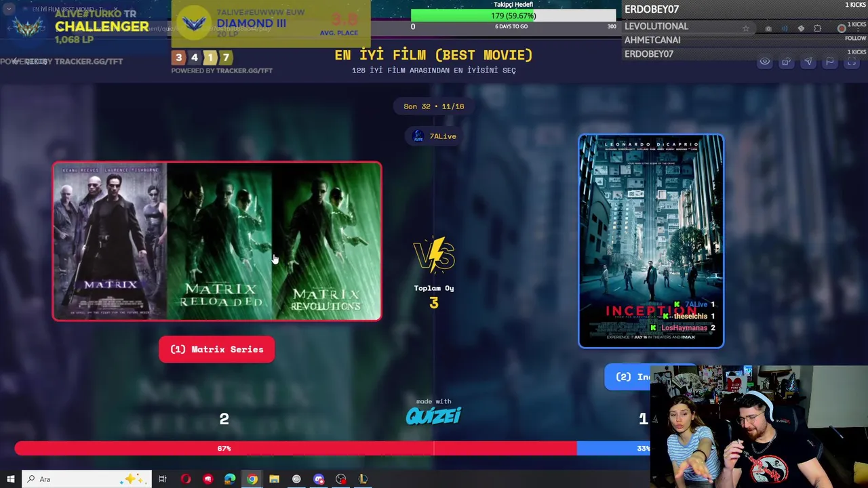Click the theselchis voter name

coord(690,317)
